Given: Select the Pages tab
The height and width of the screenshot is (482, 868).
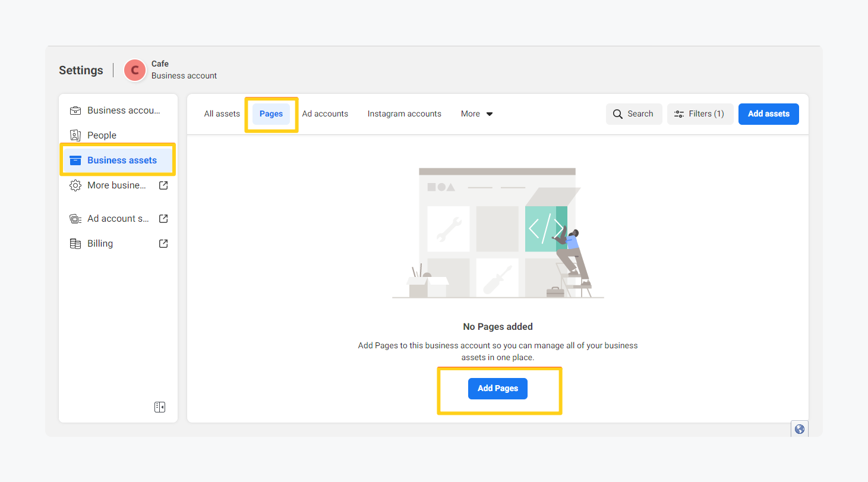Looking at the screenshot, I should pos(271,114).
